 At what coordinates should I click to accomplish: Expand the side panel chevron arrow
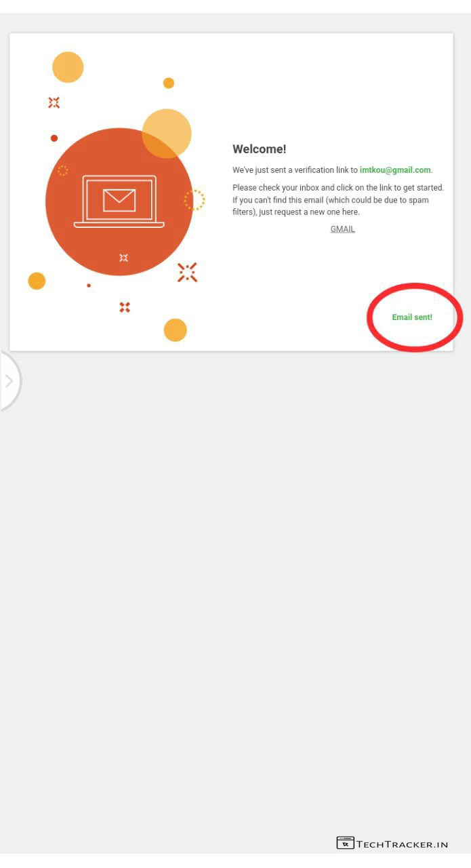(9, 381)
